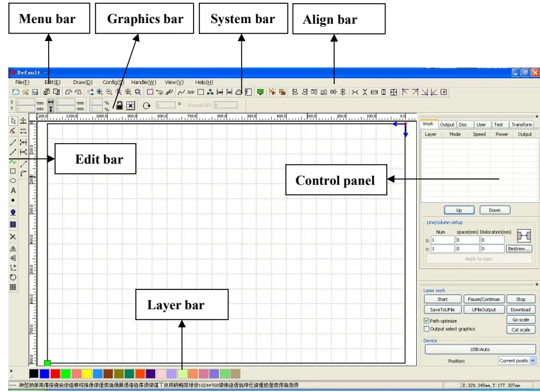Screen dimensions: 540x392
Task: Click the Start laser work button
Action: pos(443,300)
